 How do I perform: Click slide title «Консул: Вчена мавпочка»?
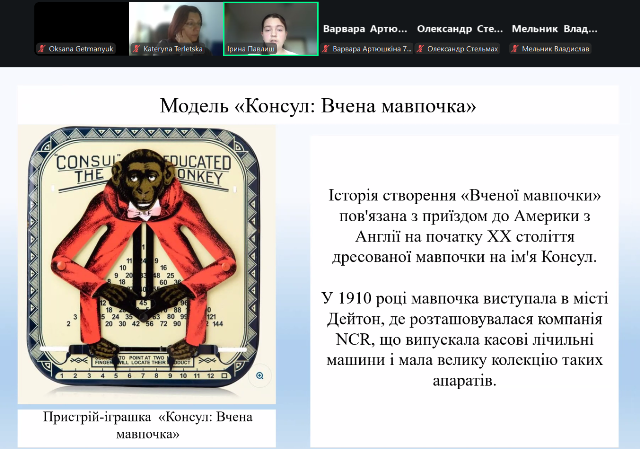318,106
